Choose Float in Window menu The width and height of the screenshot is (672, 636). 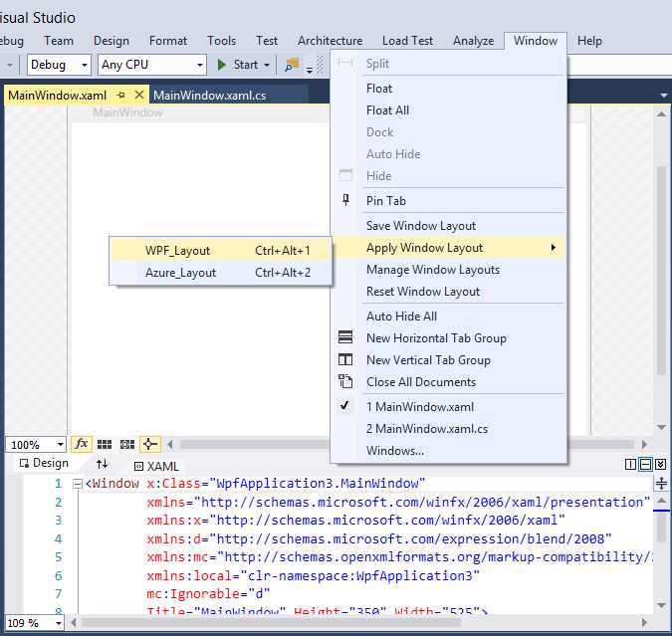point(449,89)
